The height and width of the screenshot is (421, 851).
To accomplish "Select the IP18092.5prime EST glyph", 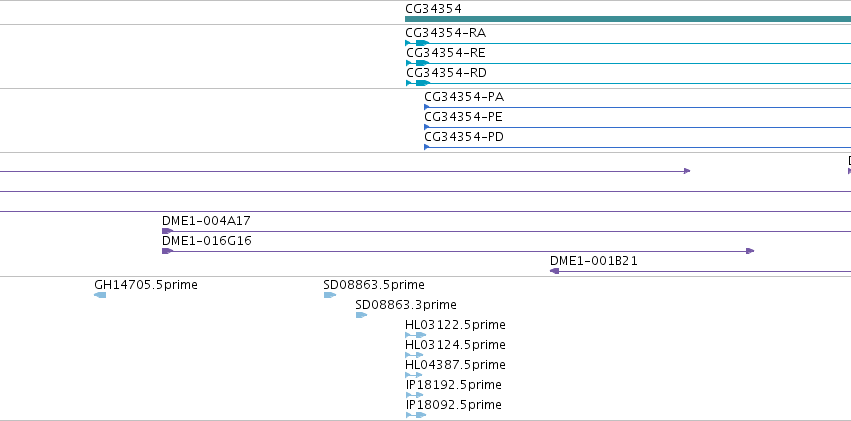I will tap(416, 415).
